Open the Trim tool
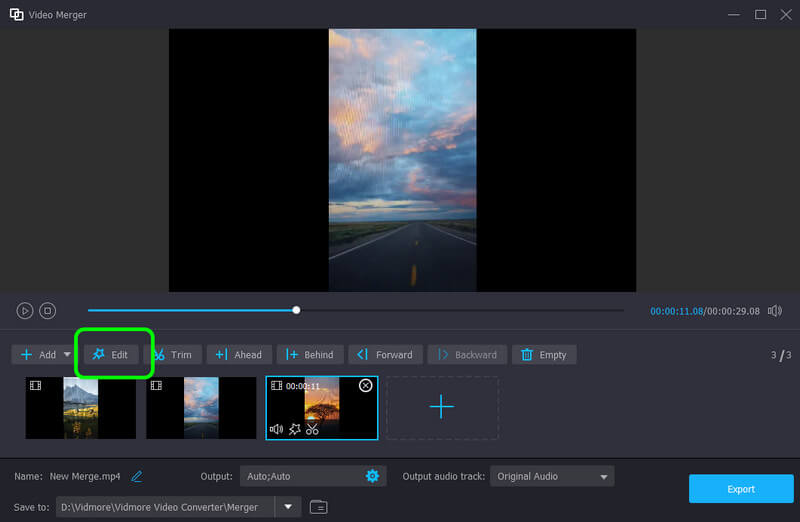800x522 pixels. click(x=173, y=355)
